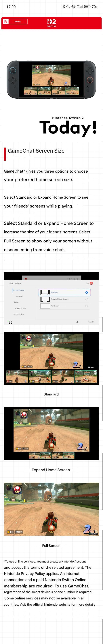The image size is (103, 644).
Task: Tap the Bluetooth status icon
Action: click(x=64, y=7)
